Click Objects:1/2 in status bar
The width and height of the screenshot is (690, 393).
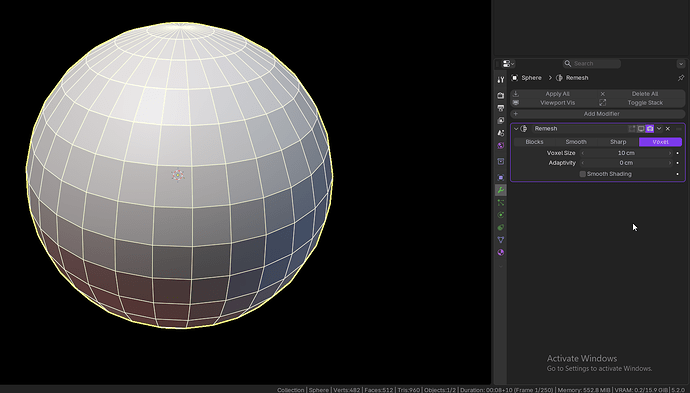coord(440,390)
